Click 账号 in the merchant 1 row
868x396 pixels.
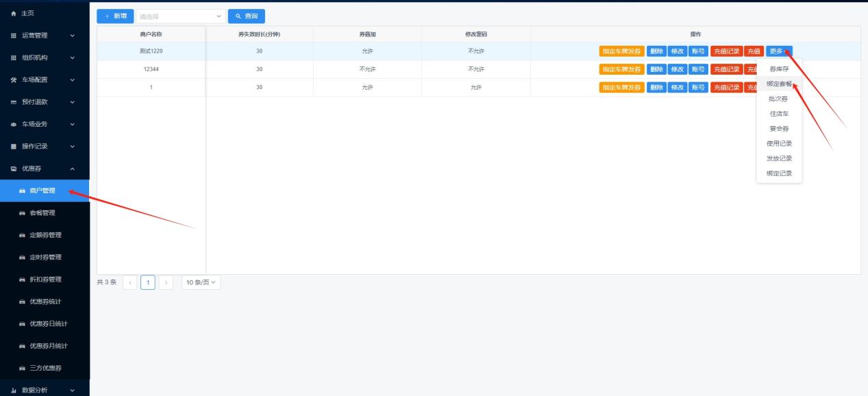coord(698,87)
